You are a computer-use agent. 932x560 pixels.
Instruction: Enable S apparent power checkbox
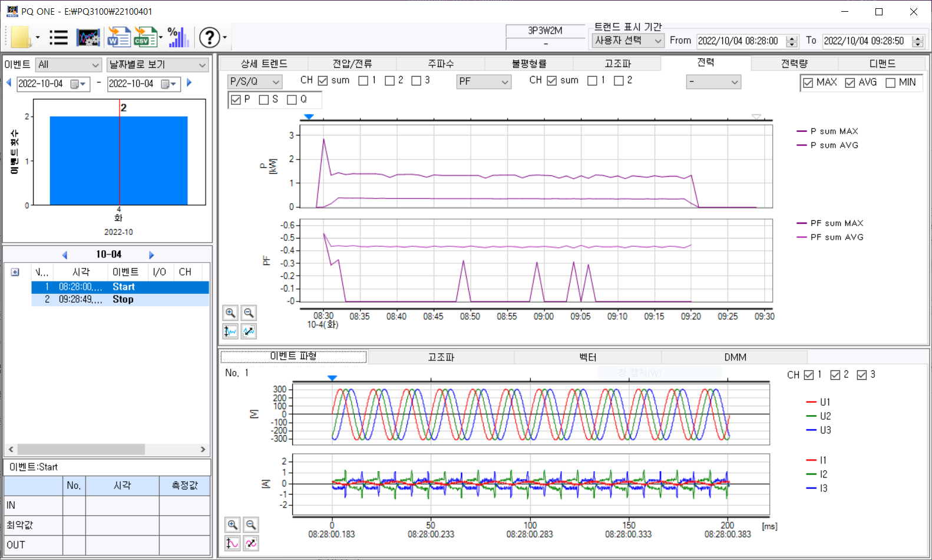pos(264,100)
